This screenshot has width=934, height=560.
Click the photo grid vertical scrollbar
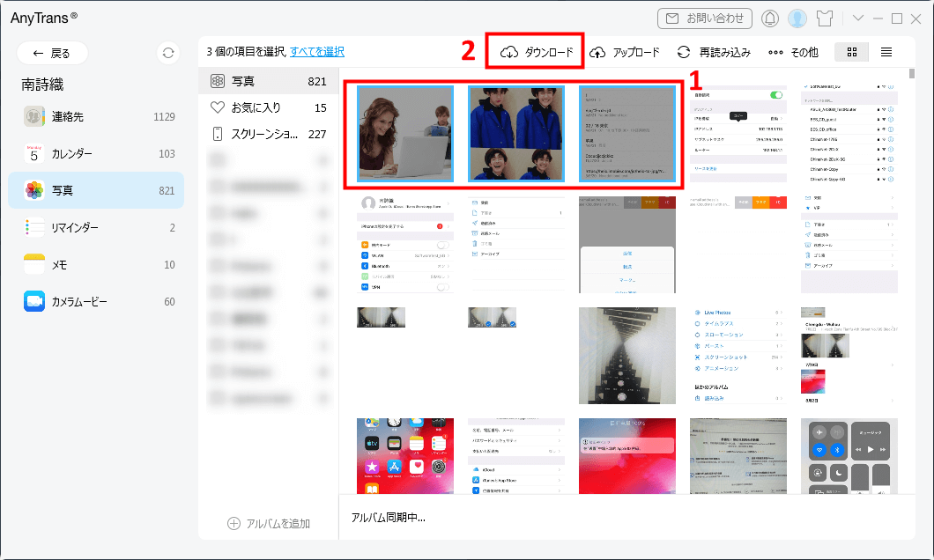click(912, 74)
